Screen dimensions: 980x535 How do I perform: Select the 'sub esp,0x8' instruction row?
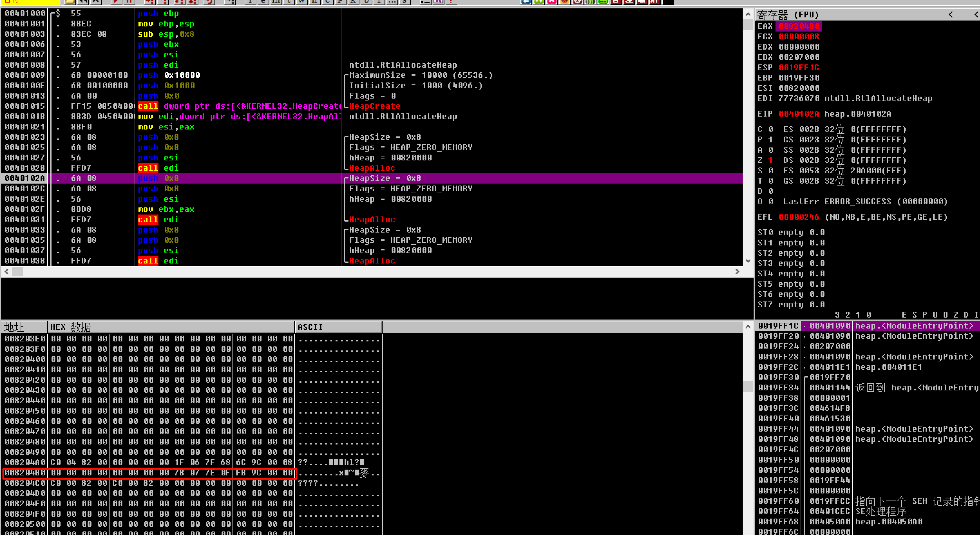372,34
